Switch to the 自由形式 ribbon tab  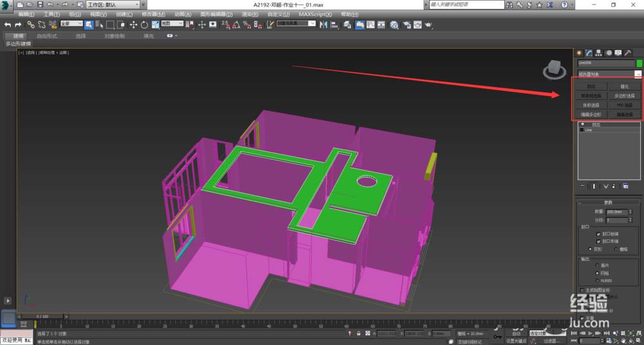tap(47, 36)
